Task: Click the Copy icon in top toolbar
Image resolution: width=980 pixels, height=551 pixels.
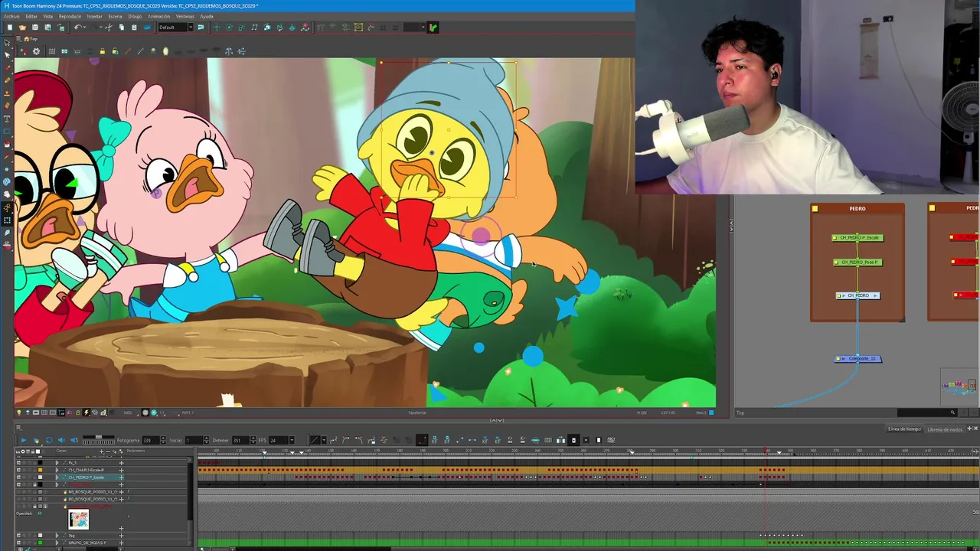Action: 122,28
